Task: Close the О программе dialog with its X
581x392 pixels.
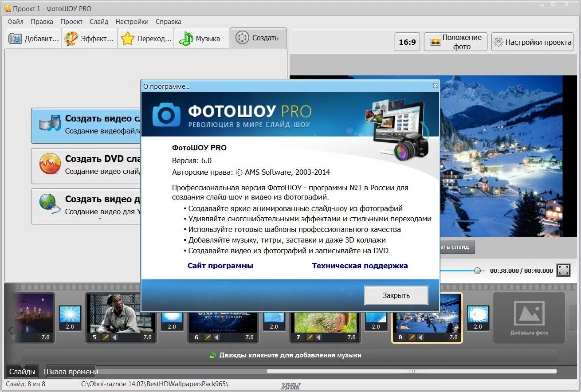Action: point(435,86)
